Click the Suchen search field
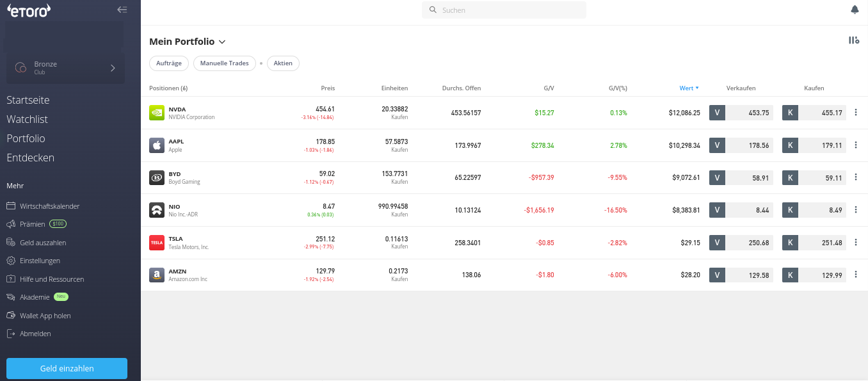Screen dimensions: 868x381 504,10
